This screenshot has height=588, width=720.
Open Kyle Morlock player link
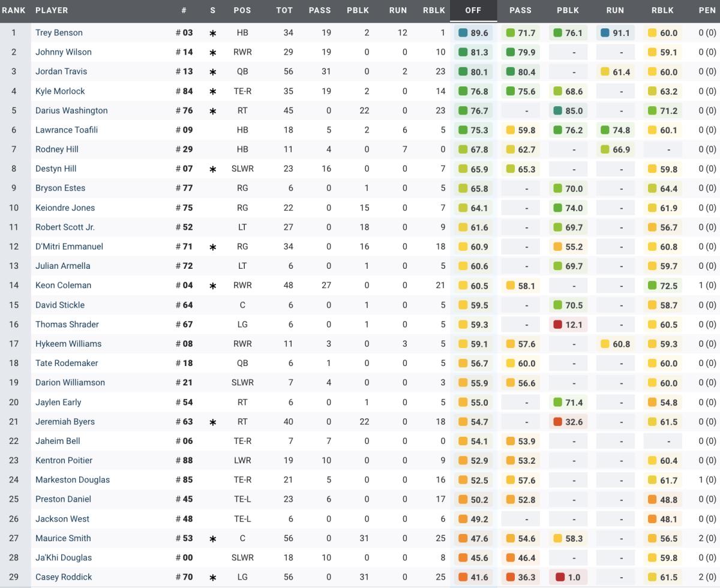60,91
